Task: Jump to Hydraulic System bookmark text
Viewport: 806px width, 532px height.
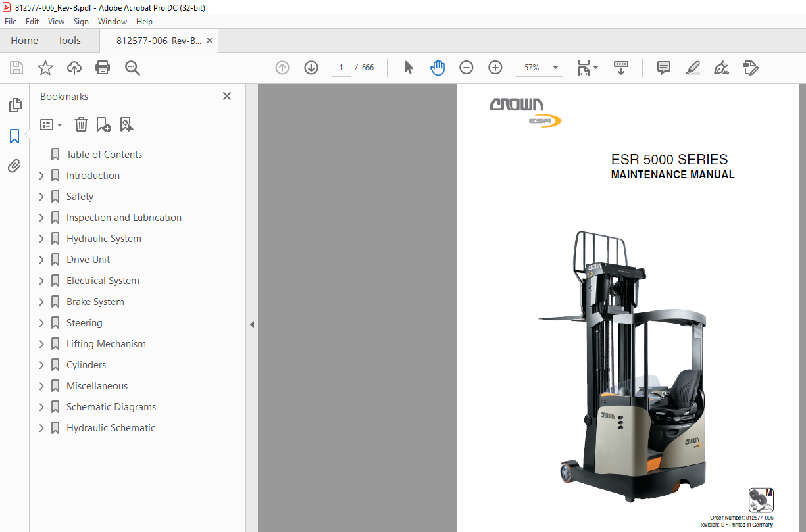Action: (104, 239)
